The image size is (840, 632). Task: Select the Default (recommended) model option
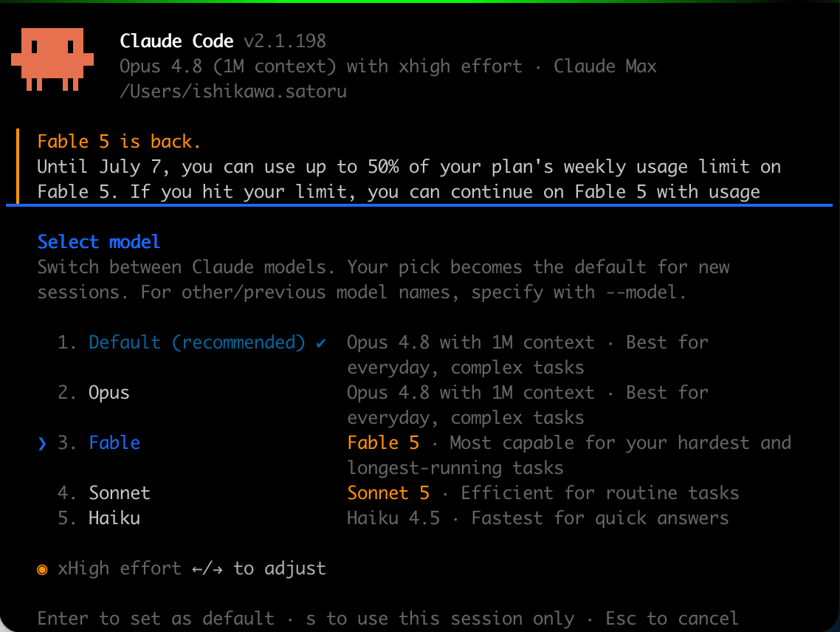tap(196, 343)
